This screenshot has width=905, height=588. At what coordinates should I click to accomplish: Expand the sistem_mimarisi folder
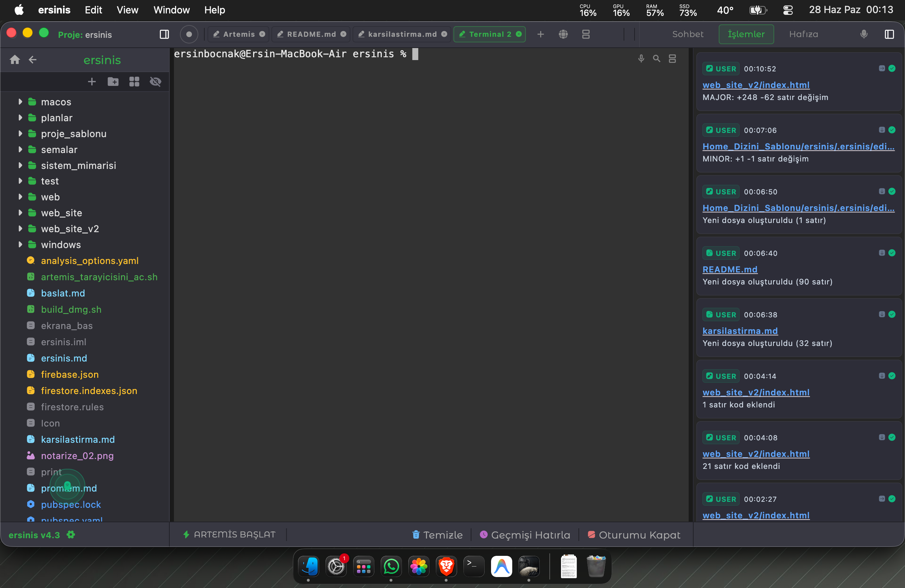20,165
